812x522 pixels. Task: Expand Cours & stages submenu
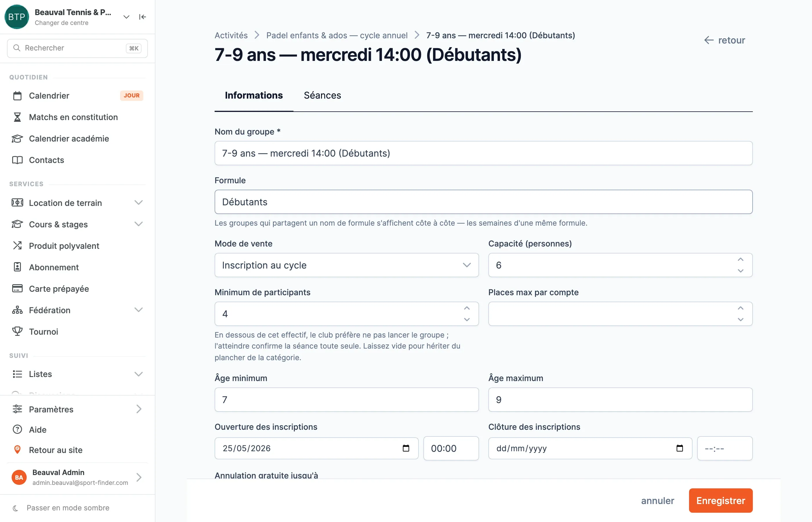[138, 224]
